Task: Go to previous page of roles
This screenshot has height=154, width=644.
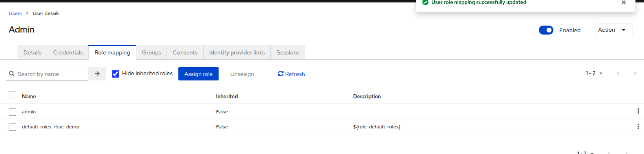Action: click(x=618, y=74)
